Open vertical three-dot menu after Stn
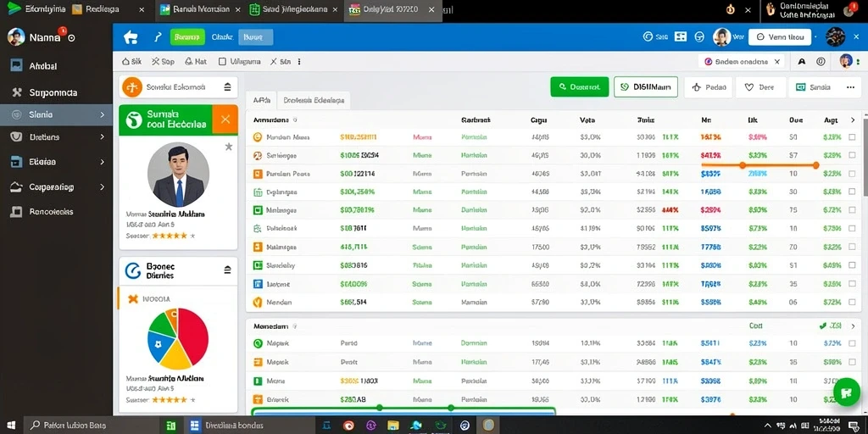Screen dimensions: 868x434 (299, 62)
